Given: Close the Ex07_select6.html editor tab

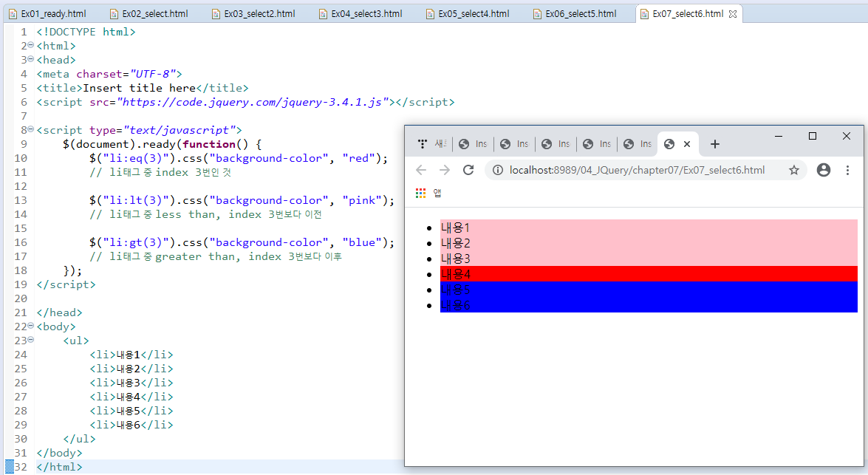Looking at the screenshot, I should (733, 14).
